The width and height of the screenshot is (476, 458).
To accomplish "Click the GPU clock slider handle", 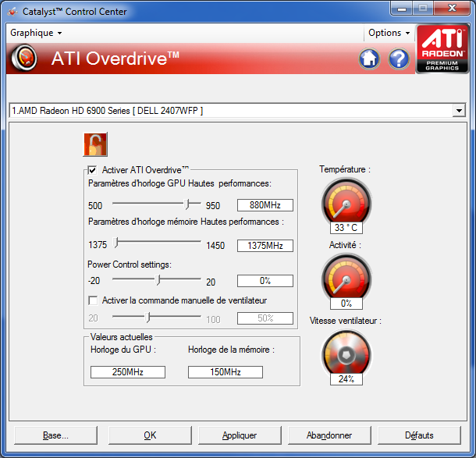I will pyautogui.click(x=188, y=204).
